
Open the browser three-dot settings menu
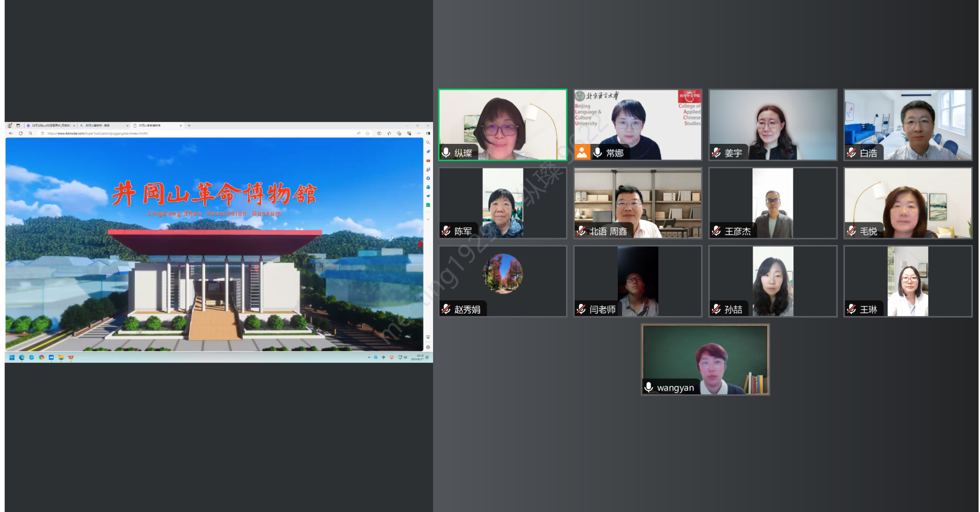click(419, 133)
